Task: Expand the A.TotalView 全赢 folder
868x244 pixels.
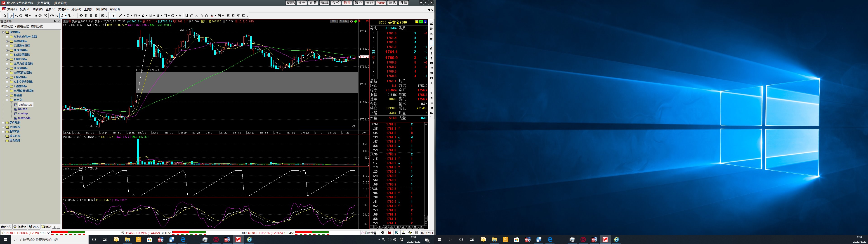Action: point(7,36)
